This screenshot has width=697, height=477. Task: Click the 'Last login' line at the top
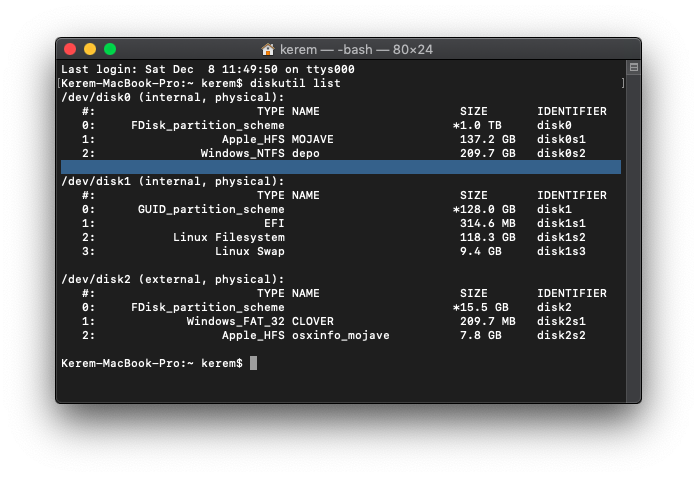click(x=207, y=69)
